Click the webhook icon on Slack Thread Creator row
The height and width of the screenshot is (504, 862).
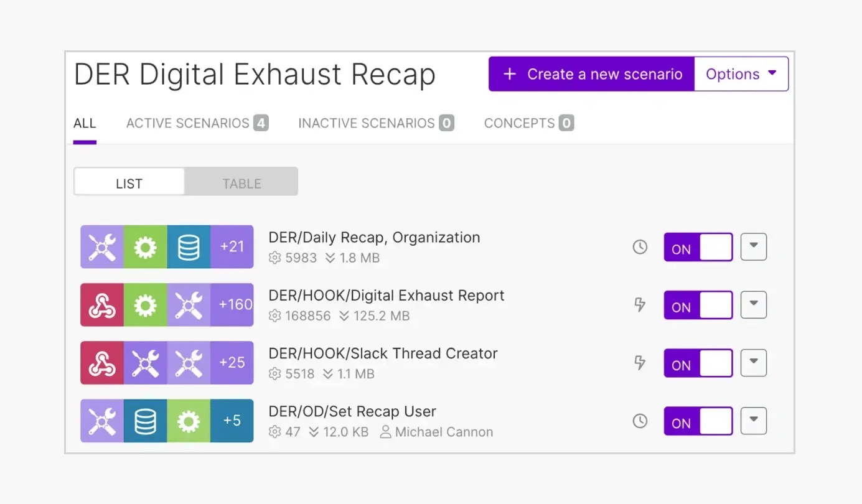pyautogui.click(x=102, y=363)
